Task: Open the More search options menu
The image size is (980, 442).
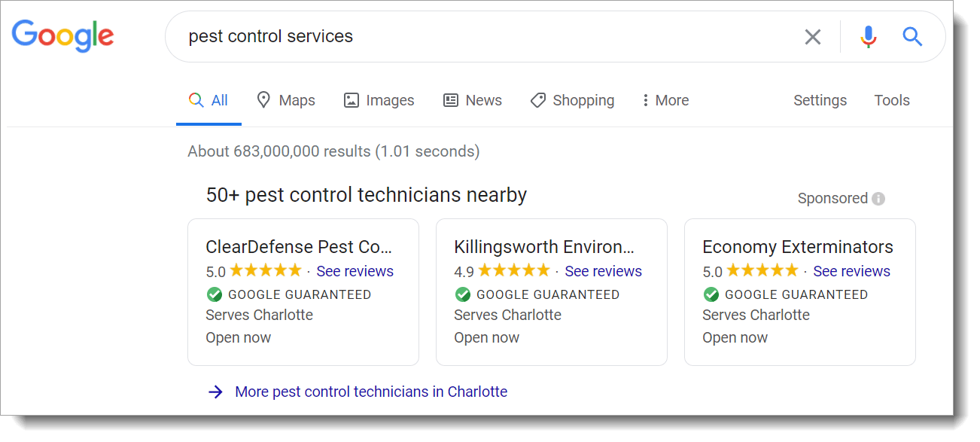Action: [665, 101]
